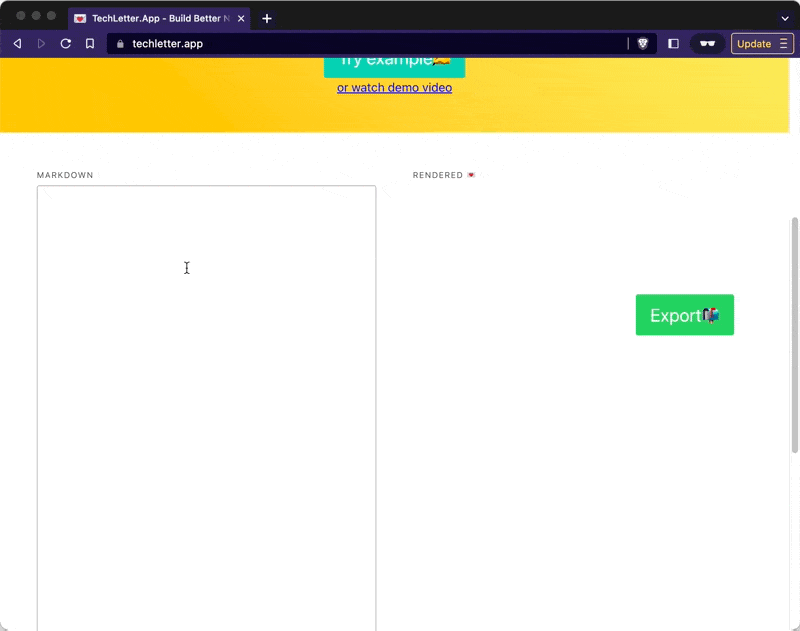
Task: Open the Brave Shields lion icon
Action: [642, 44]
